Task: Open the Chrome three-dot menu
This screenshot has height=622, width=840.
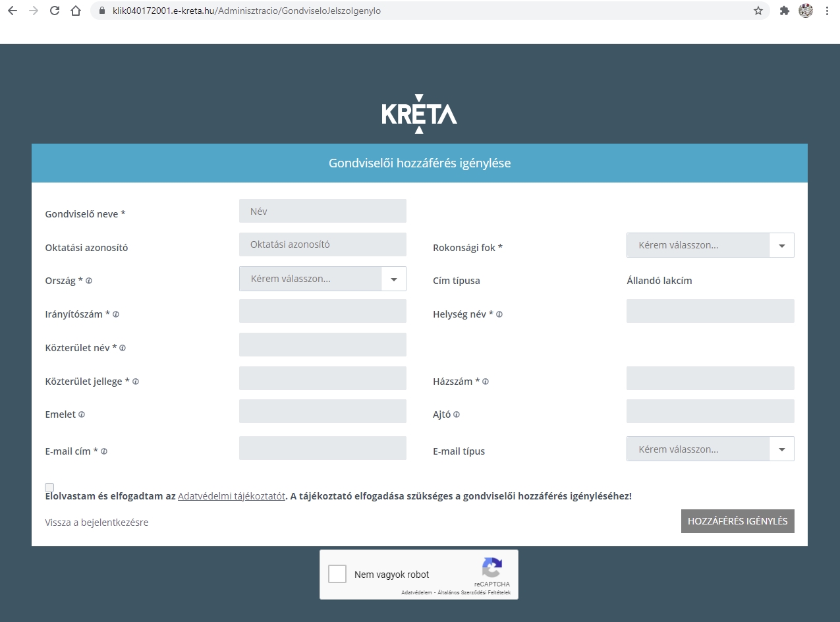Action: click(827, 11)
